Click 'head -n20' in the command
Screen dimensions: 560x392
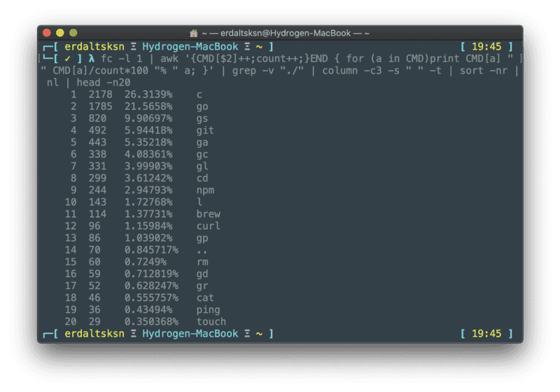click(104, 83)
